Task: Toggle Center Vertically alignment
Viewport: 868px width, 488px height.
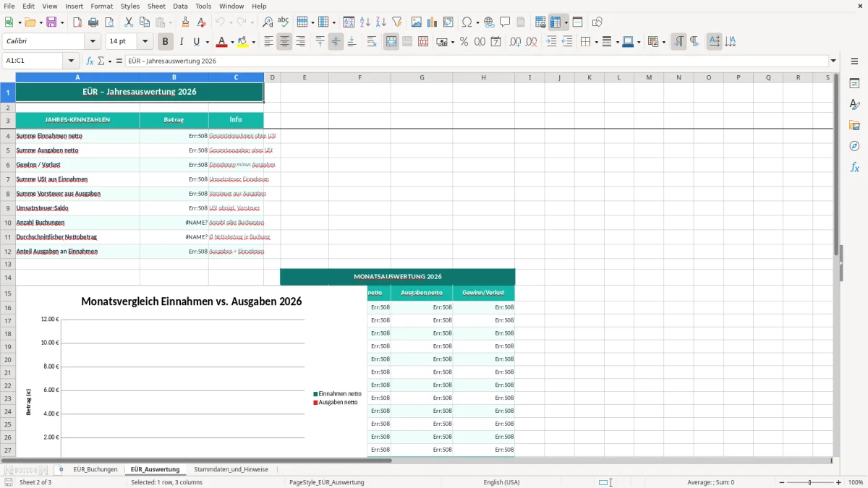Action: point(336,42)
